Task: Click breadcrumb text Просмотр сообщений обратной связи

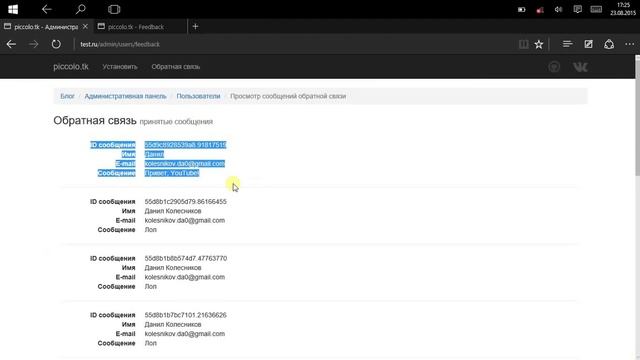Action: pos(288,96)
